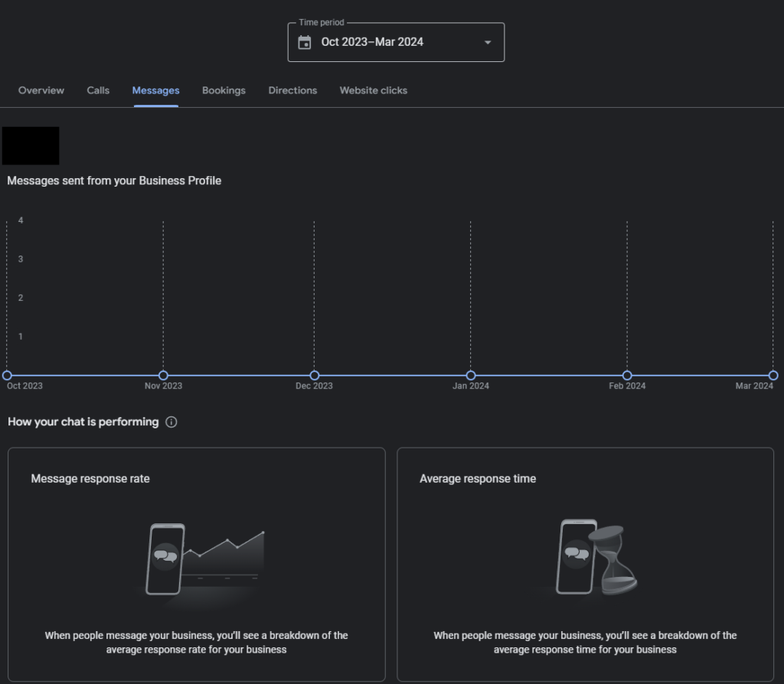Viewport: 784px width, 684px height.
Task: Select the Nov 2023 data point
Action: click(x=164, y=375)
